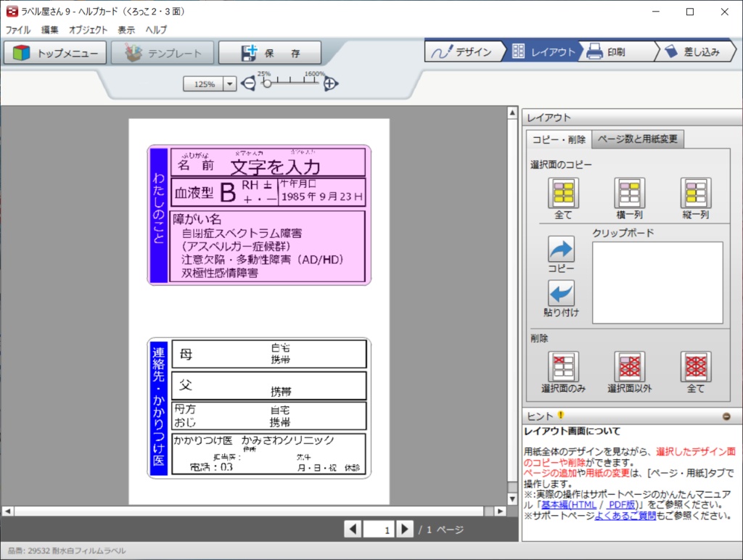The height and width of the screenshot is (560, 743).
Task: Click the page number field
Action: [379, 530]
